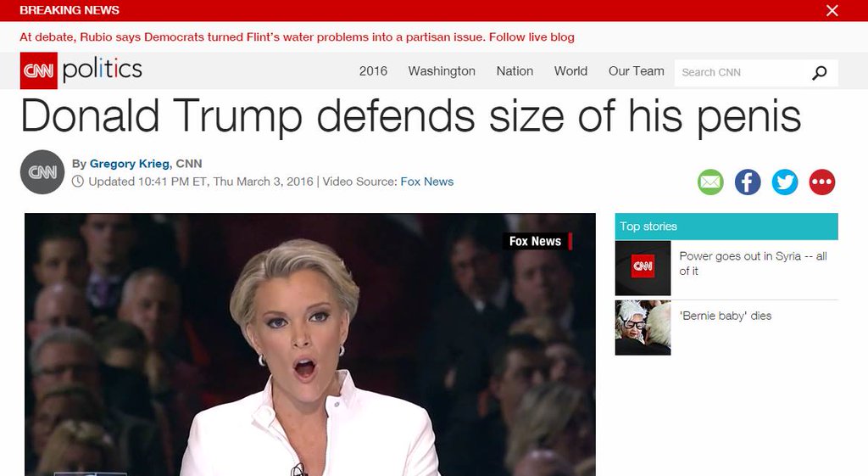The image size is (868, 476).
Task: Share article on Twitter
Action: point(784,182)
